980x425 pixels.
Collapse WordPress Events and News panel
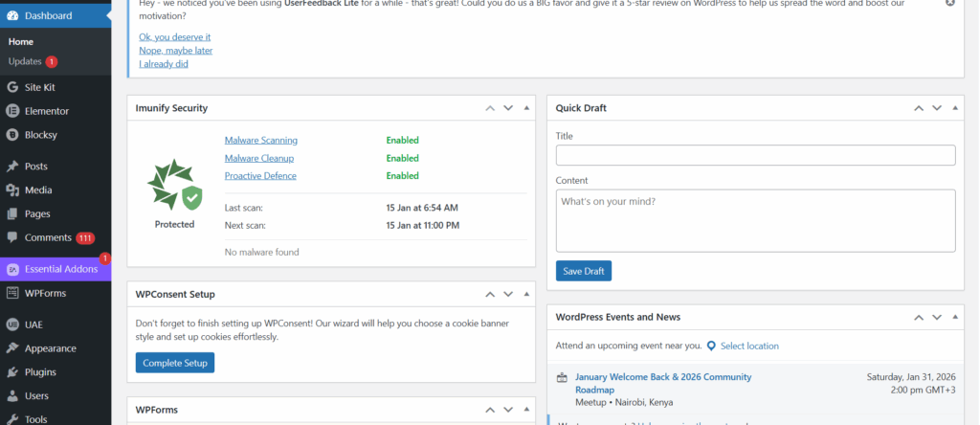click(955, 318)
